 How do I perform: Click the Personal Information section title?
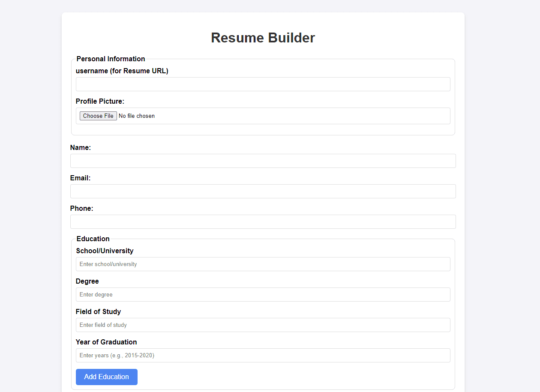point(111,59)
